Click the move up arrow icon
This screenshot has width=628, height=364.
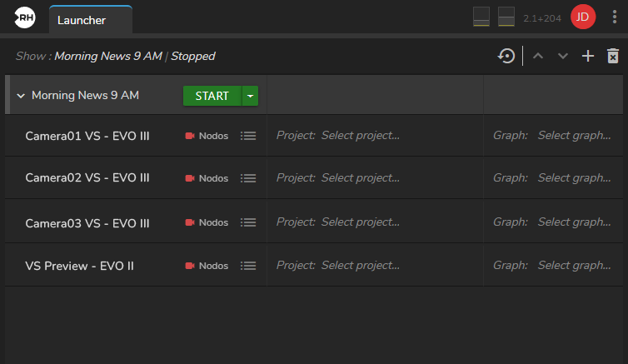pos(538,56)
